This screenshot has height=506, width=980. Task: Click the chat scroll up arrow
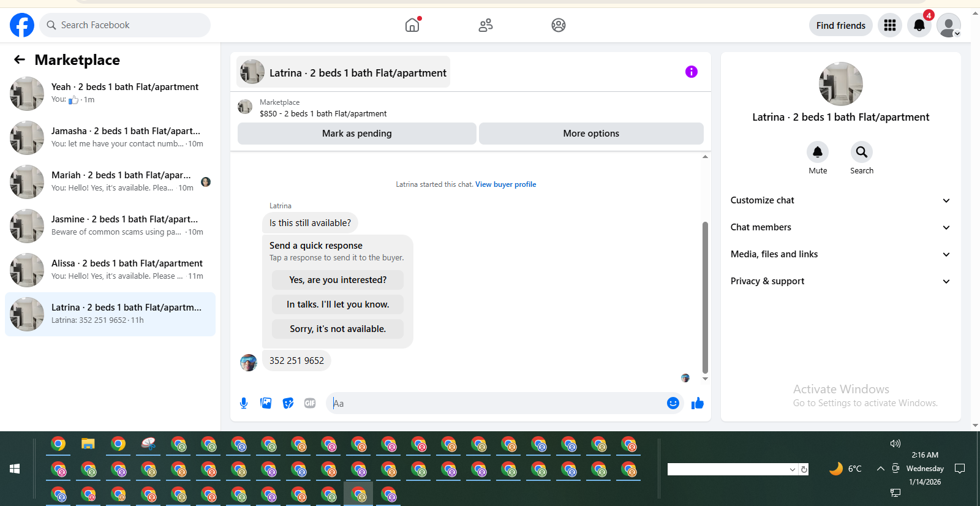705,157
